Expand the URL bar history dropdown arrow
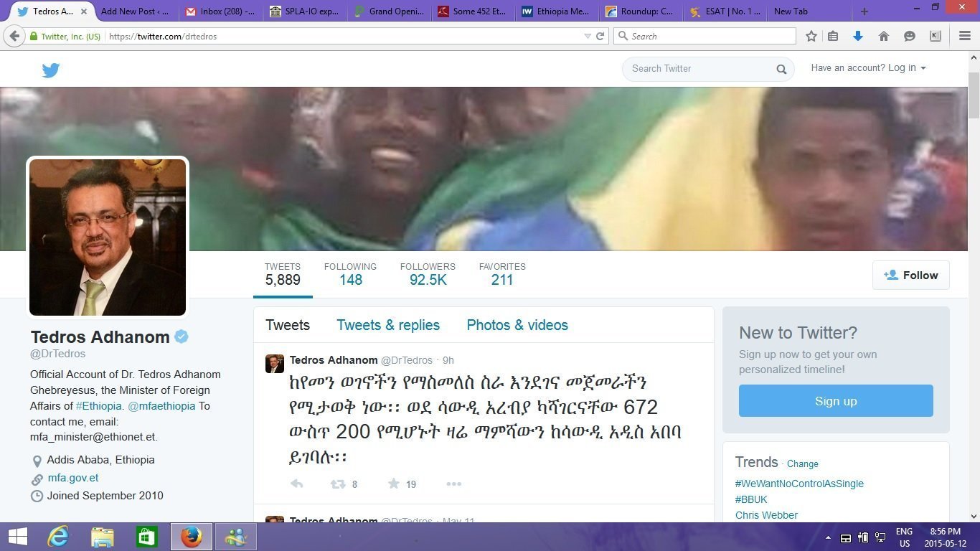Image resolution: width=980 pixels, height=551 pixels. pos(588,36)
